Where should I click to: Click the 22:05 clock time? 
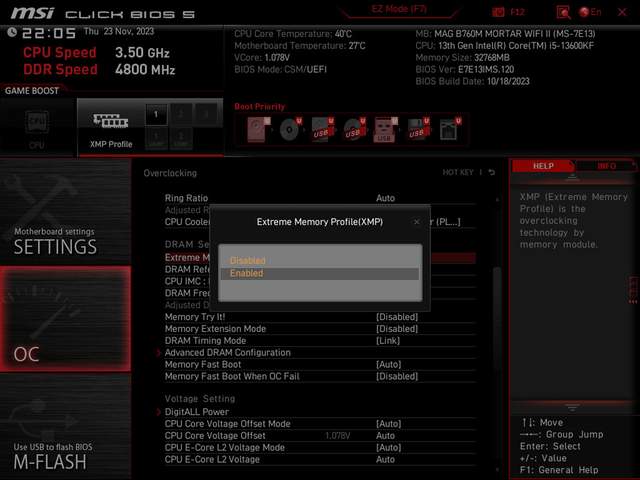[x=49, y=33]
